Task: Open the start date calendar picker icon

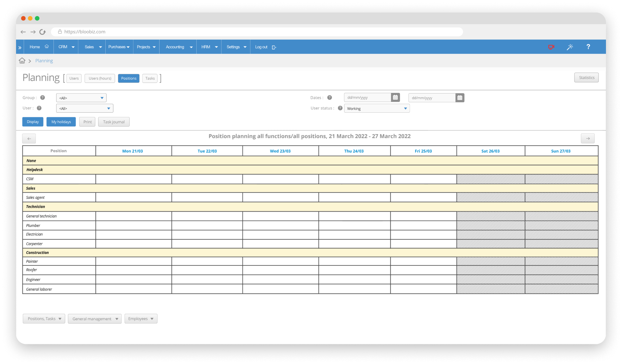Action: (395, 98)
